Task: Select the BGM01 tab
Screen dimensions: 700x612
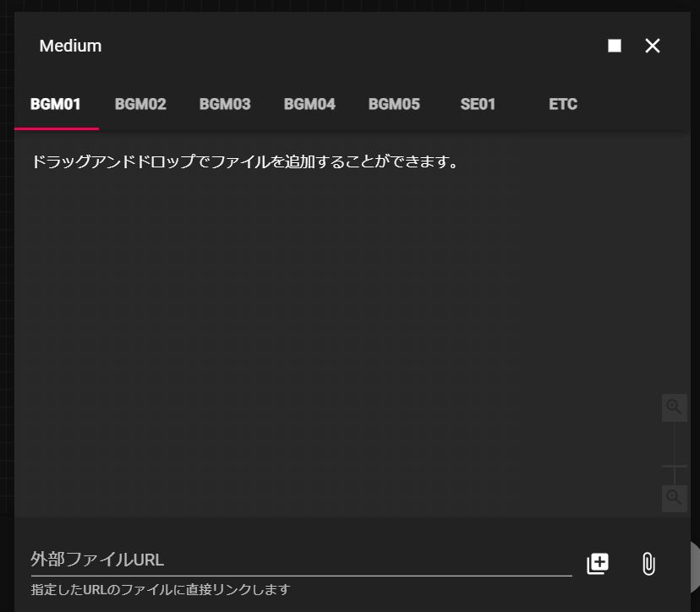Action: click(x=56, y=105)
